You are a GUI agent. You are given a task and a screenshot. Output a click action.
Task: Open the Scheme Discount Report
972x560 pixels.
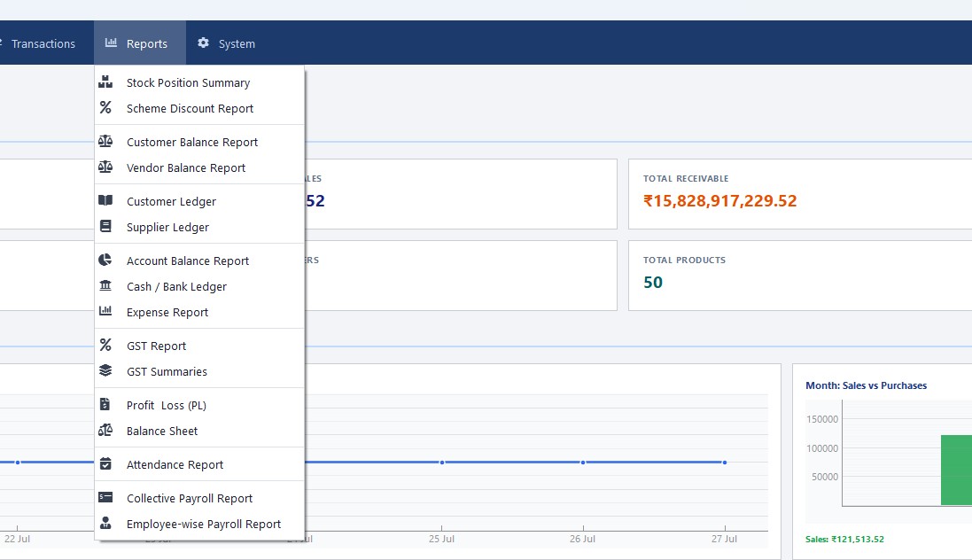pos(199,108)
